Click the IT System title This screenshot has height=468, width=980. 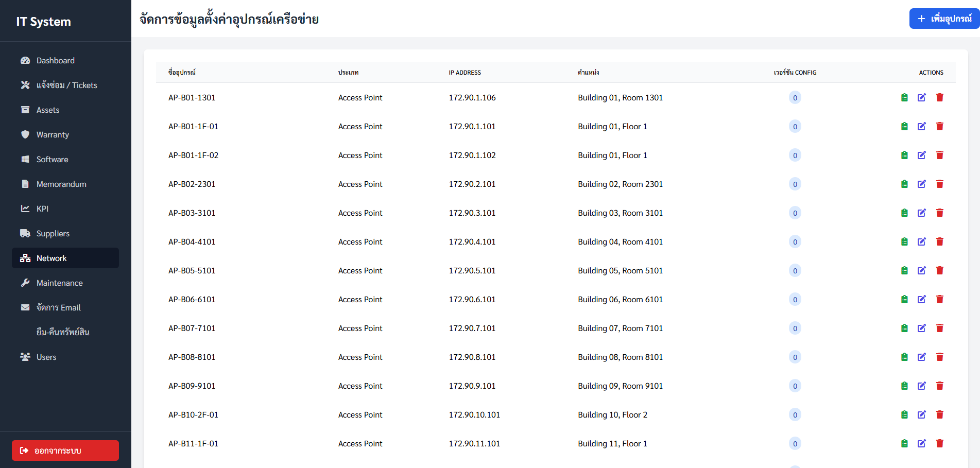(x=44, y=22)
